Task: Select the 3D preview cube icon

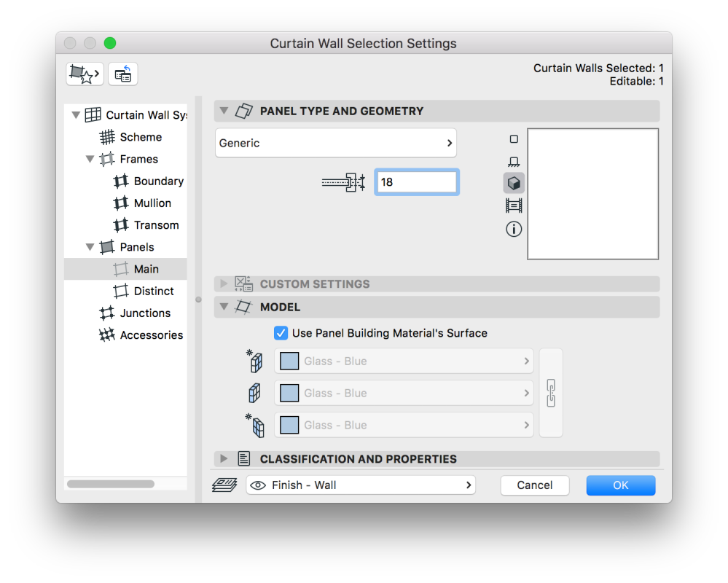Action: tap(514, 183)
